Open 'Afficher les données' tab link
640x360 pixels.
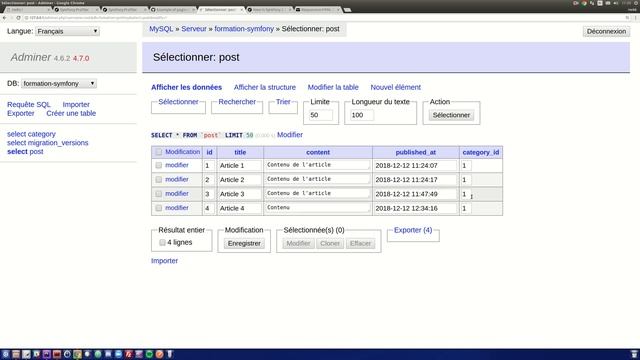tap(187, 87)
